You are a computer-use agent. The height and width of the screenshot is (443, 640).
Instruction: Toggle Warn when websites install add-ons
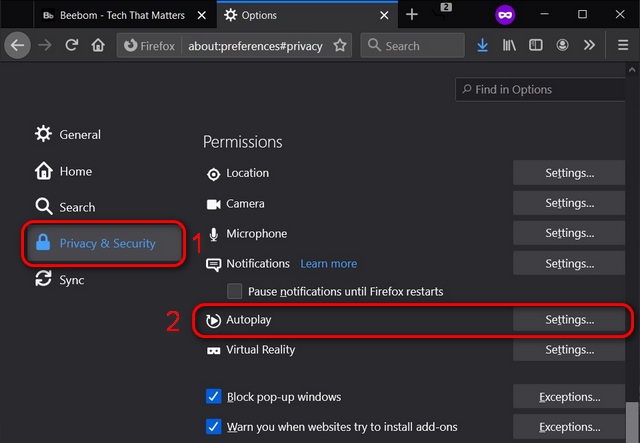(x=212, y=425)
